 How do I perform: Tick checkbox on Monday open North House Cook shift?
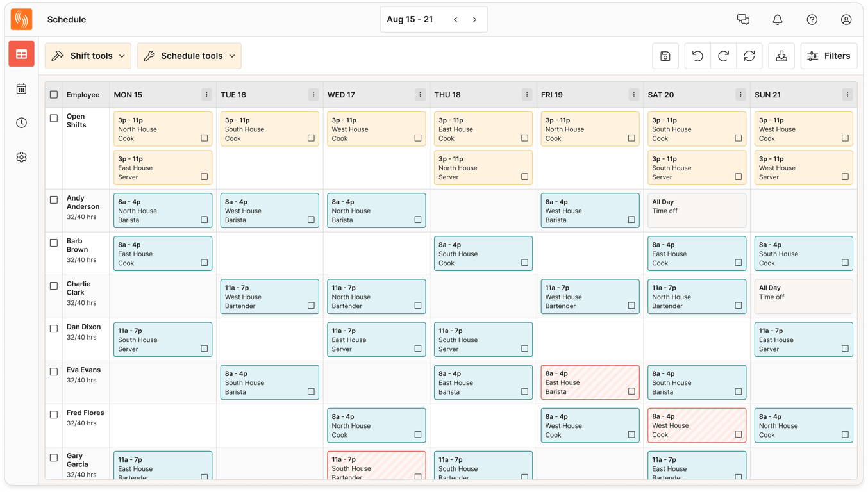coord(204,138)
